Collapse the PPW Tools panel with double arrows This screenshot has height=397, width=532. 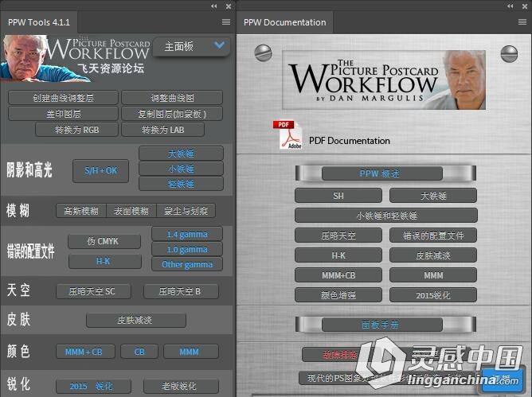[x=213, y=6]
